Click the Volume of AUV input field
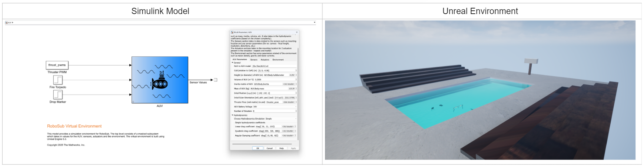644x167 pixels. [x=274, y=80]
